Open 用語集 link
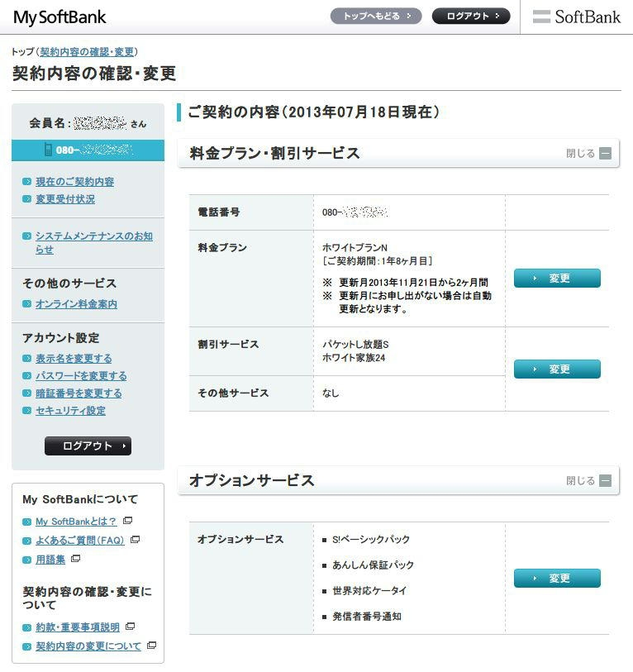This screenshot has width=633, height=672. coord(50,560)
